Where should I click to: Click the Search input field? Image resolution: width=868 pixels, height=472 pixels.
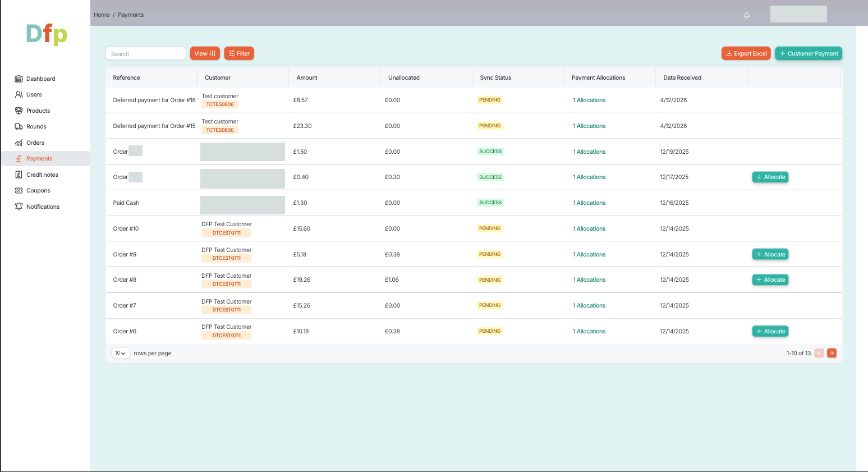(x=146, y=54)
